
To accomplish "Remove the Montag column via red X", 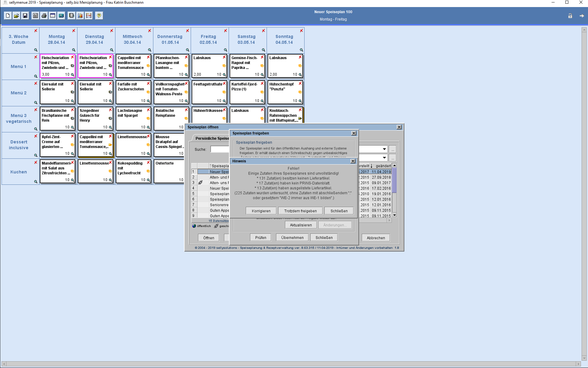I will point(74,31).
